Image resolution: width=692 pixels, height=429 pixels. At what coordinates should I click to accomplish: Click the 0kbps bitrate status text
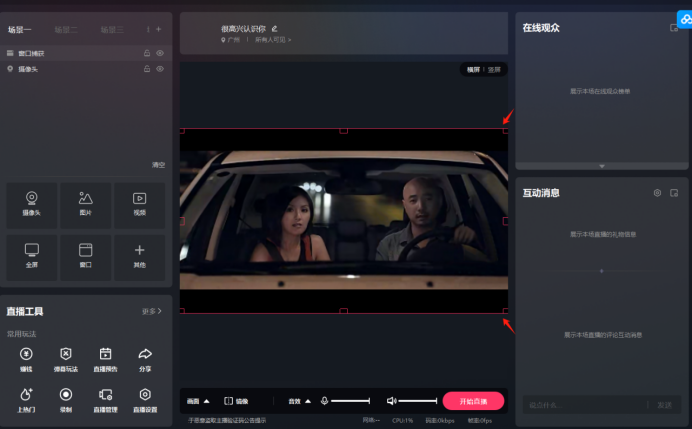[440, 421]
